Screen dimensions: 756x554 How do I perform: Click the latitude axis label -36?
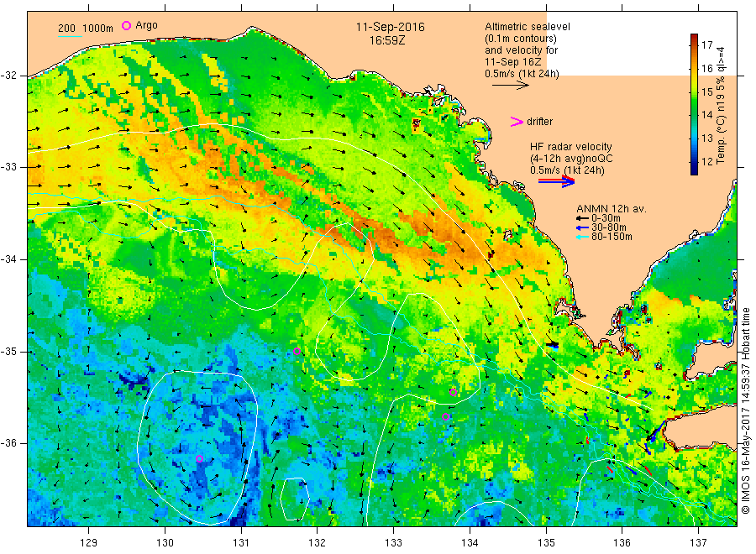point(9,443)
